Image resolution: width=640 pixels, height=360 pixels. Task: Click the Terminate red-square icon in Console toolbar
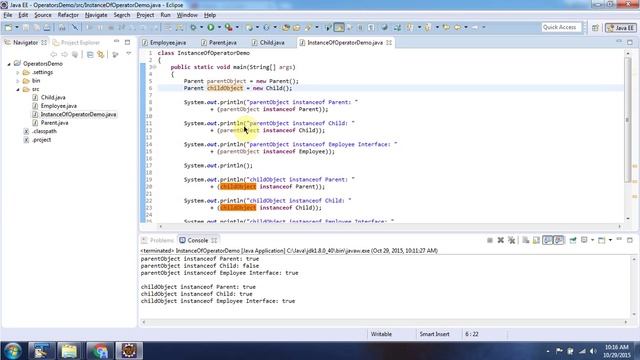coord(490,240)
